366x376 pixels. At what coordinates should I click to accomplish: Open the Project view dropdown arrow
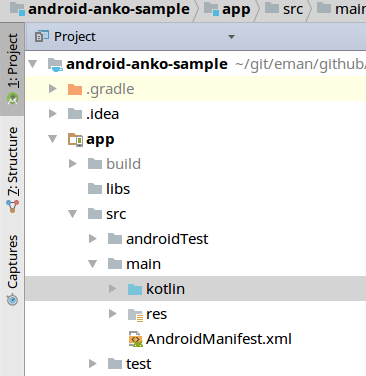pyautogui.click(x=231, y=37)
